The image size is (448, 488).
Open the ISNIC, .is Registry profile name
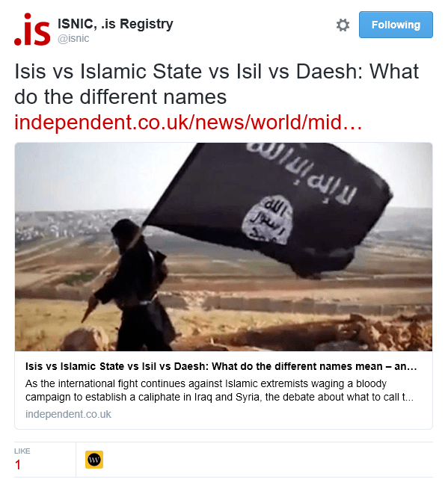pos(115,24)
